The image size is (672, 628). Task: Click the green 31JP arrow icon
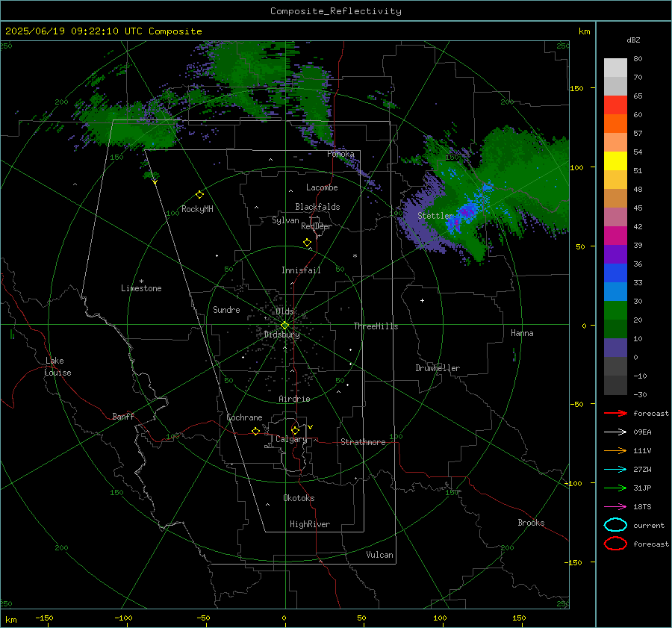click(x=615, y=488)
